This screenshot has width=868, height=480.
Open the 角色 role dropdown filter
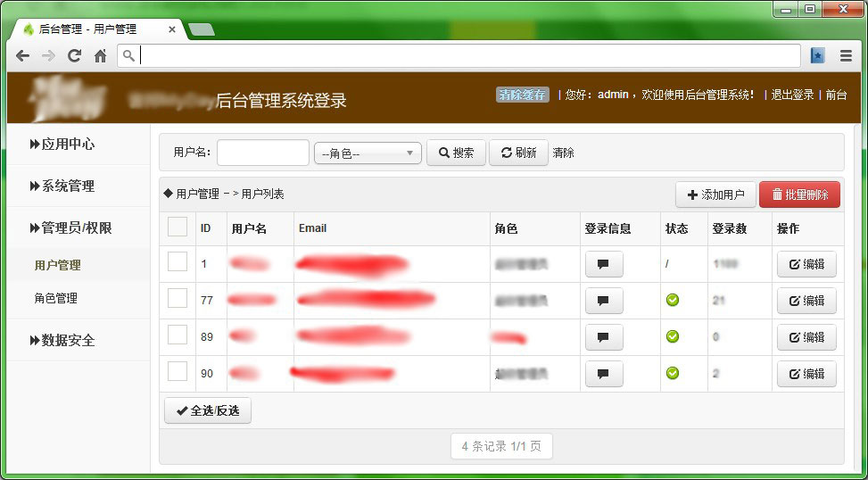click(x=368, y=153)
